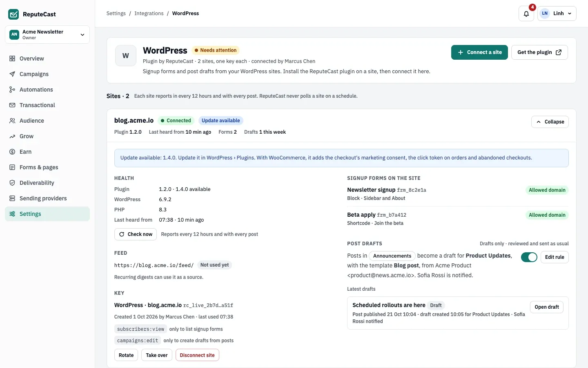Click the ReputeCast logo icon
Viewport: 588px width, 368px height.
pyautogui.click(x=13, y=14)
